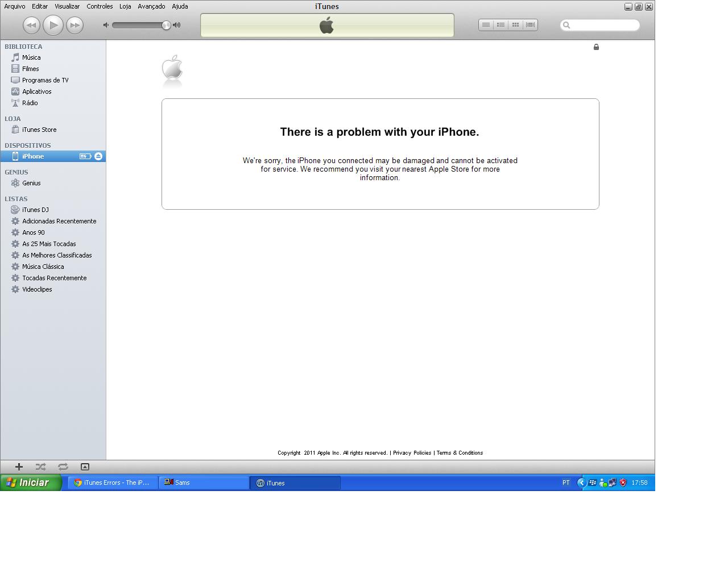Switch to Chrome iTunes Errors taskbar window

pos(113,483)
